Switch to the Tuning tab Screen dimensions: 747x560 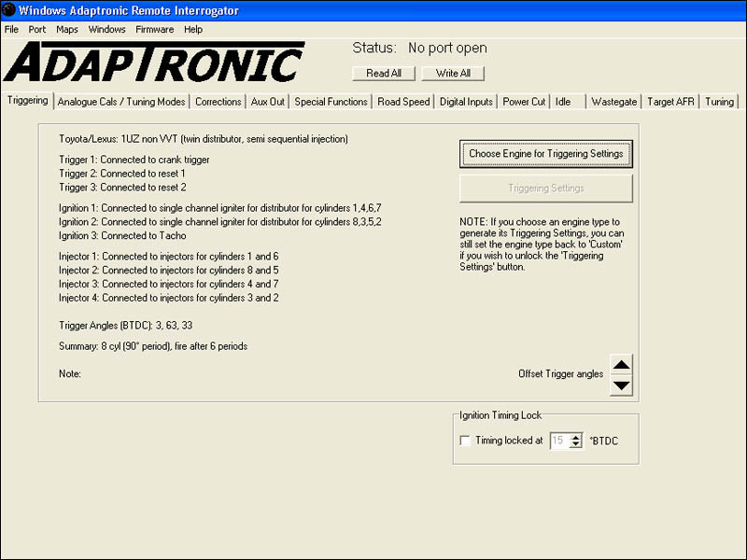coord(719,102)
